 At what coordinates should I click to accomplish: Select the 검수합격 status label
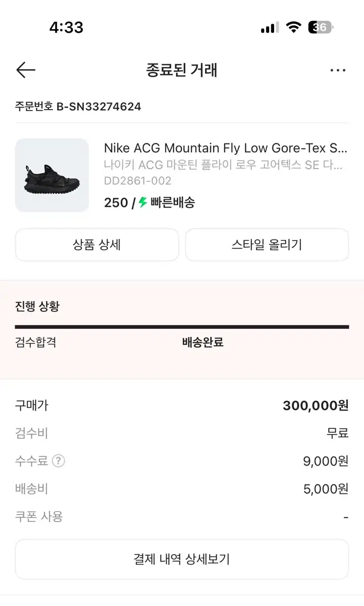[35, 342]
